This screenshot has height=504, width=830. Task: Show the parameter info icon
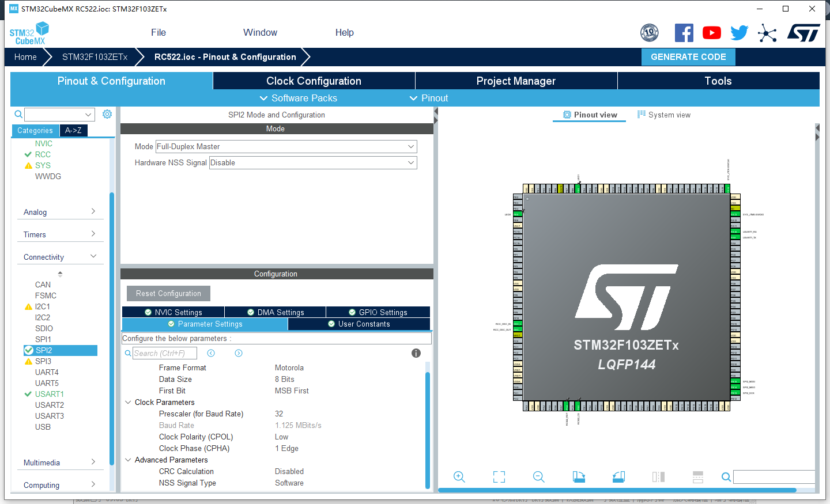[416, 353]
